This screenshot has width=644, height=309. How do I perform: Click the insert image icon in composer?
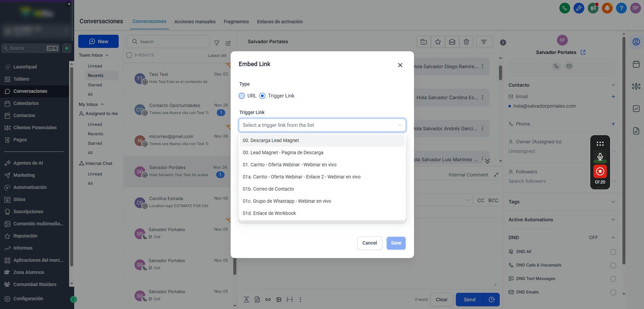[x=279, y=299]
